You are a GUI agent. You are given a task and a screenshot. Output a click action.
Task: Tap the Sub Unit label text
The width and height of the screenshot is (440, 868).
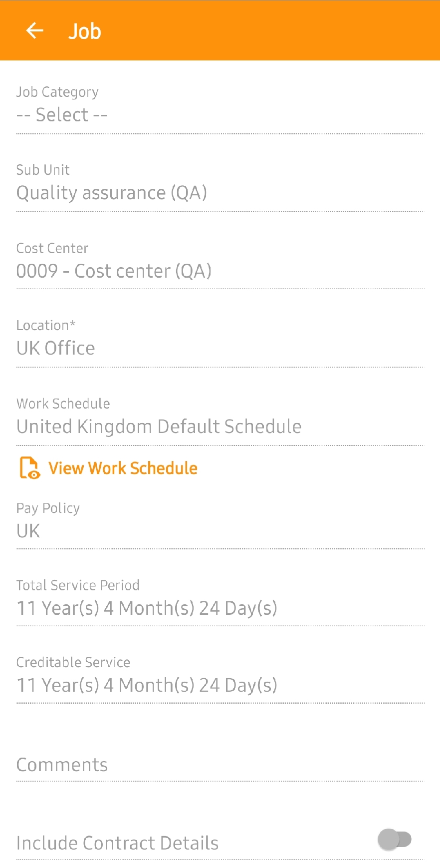coord(43,170)
